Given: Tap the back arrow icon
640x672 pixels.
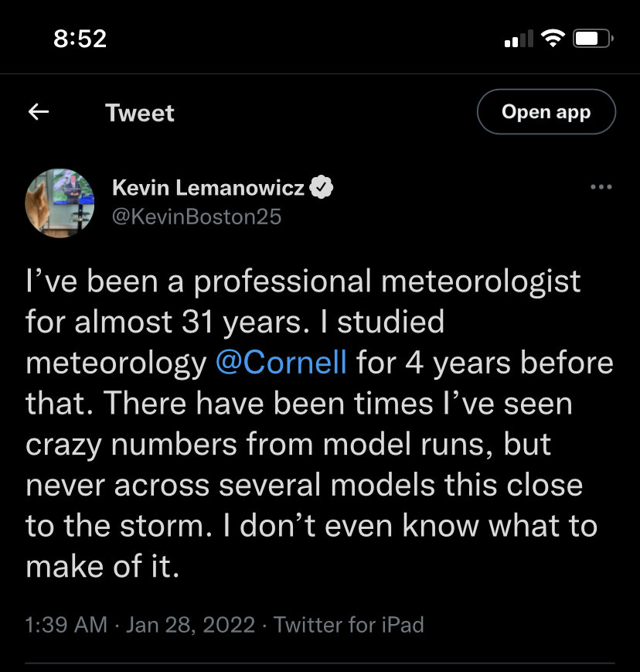Looking at the screenshot, I should pyautogui.click(x=39, y=112).
